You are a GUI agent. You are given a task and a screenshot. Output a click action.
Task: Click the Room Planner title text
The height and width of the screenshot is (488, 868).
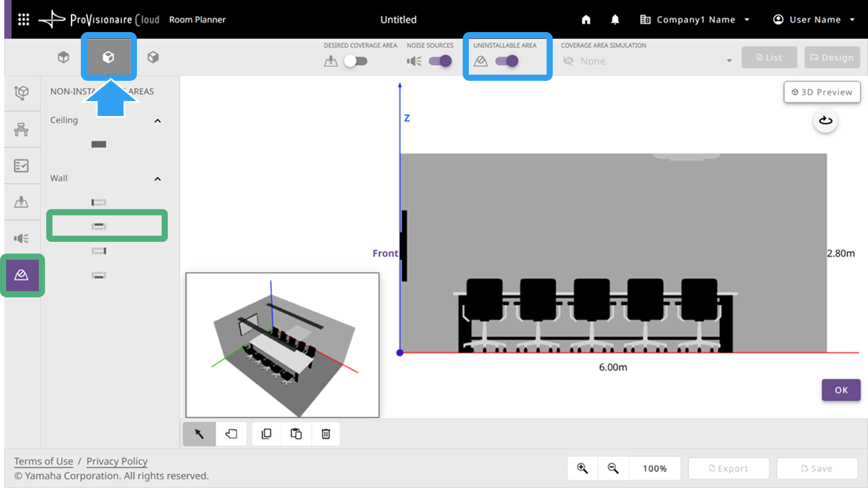[197, 20]
